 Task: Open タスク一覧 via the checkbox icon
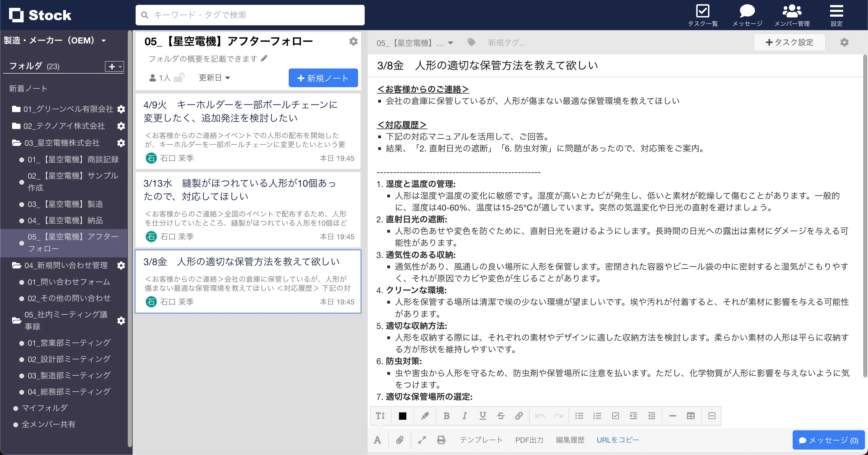(703, 14)
